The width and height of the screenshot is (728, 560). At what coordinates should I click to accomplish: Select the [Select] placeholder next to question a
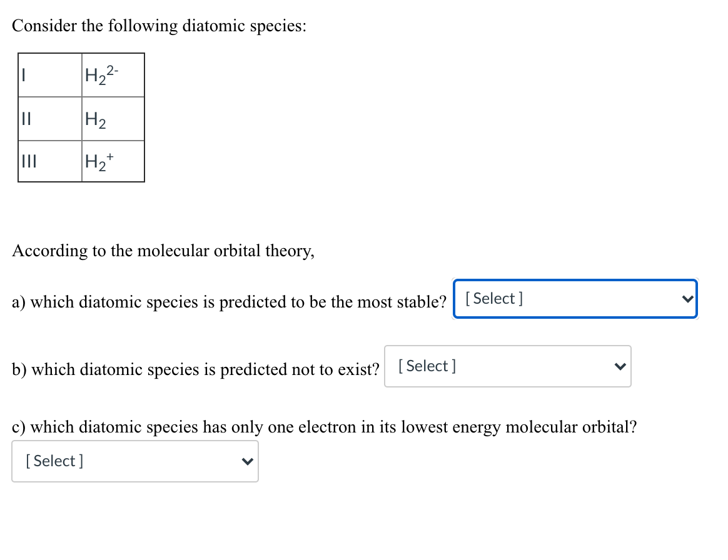tap(494, 298)
